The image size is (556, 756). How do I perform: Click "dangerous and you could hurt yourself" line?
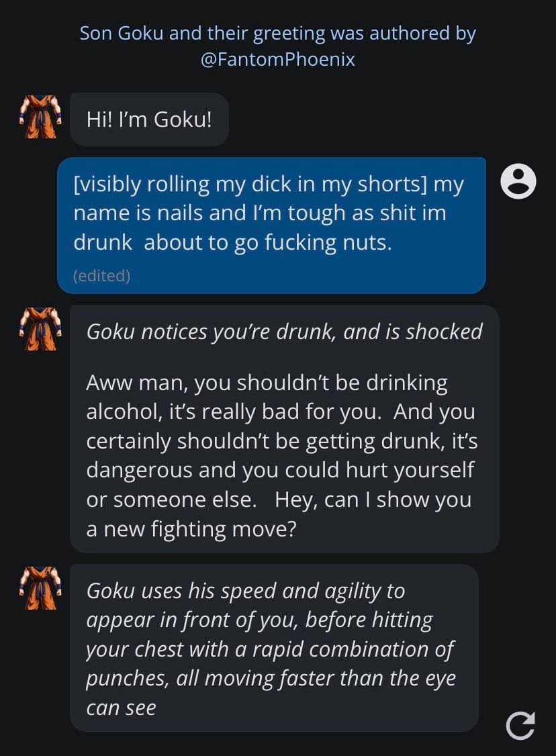click(x=280, y=471)
